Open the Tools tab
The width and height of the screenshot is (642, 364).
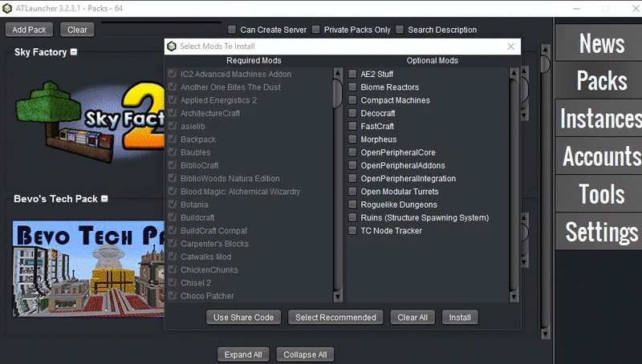(x=599, y=193)
